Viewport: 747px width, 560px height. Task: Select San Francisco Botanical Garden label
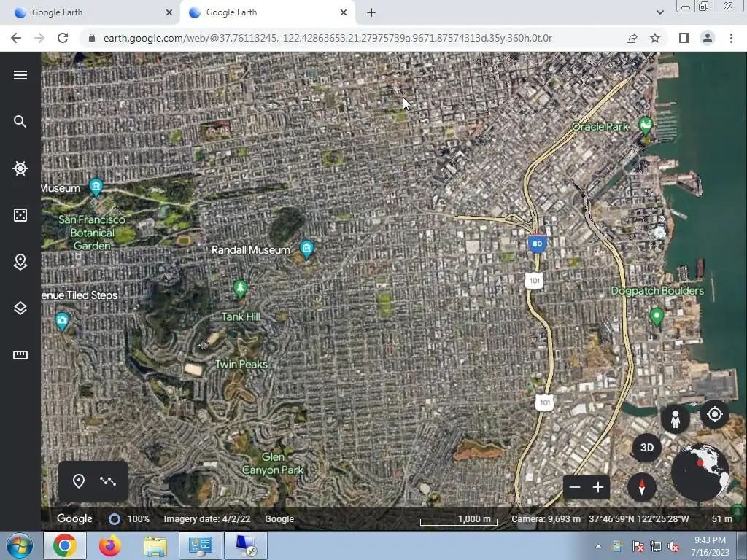pyautogui.click(x=92, y=233)
